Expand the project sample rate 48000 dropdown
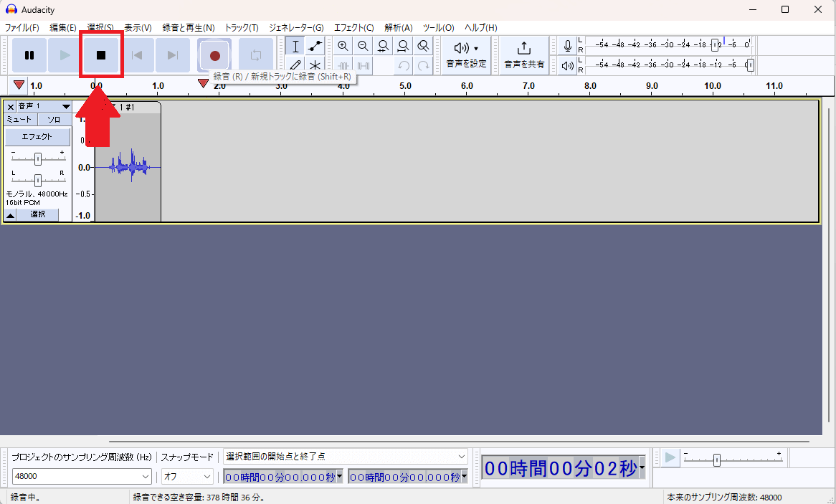836x504 pixels. pyautogui.click(x=146, y=476)
